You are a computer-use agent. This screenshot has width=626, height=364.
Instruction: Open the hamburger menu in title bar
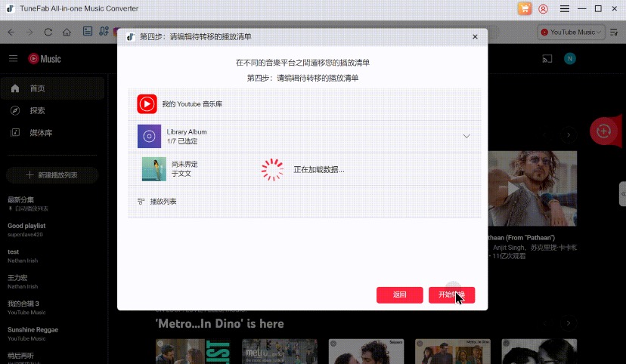pyautogui.click(x=564, y=9)
